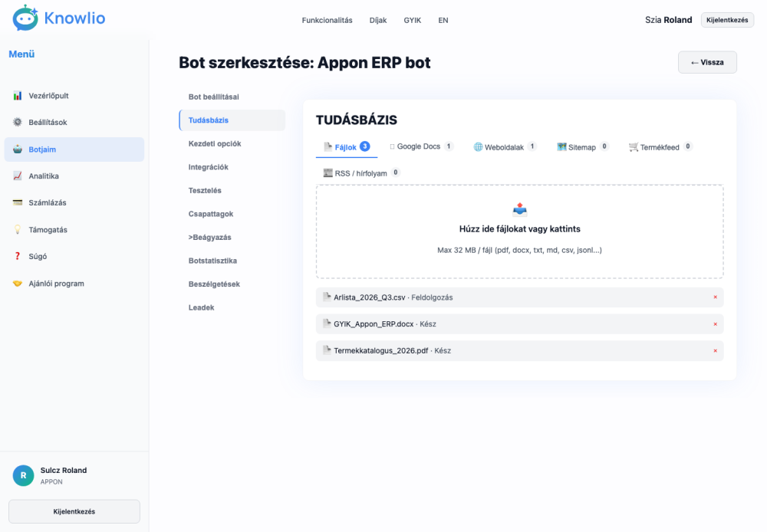Click file icon next to Termekkatalogus_2026.pdf
Viewport: 767px width, 532px height.
(x=327, y=350)
